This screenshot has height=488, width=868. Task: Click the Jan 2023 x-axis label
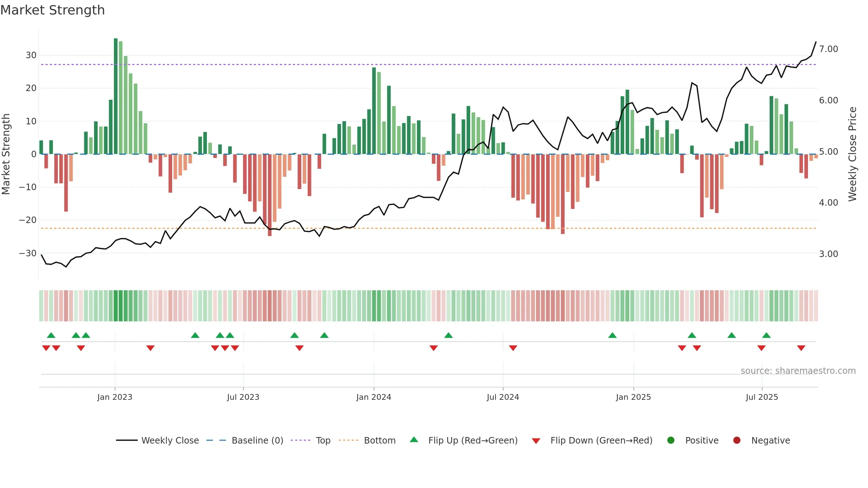tap(115, 397)
